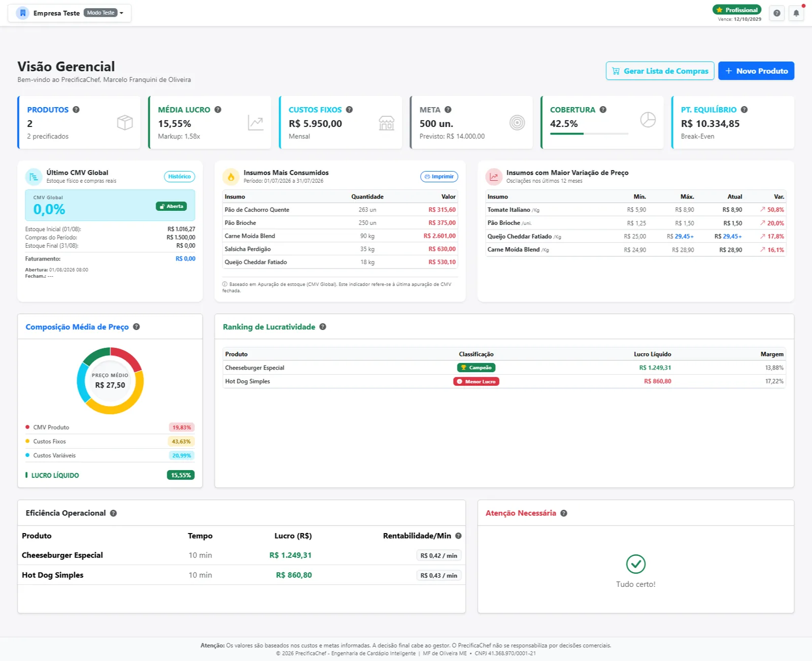
Task: Click Imprimir in Insumos Mais Consumidos
Action: pos(439,177)
